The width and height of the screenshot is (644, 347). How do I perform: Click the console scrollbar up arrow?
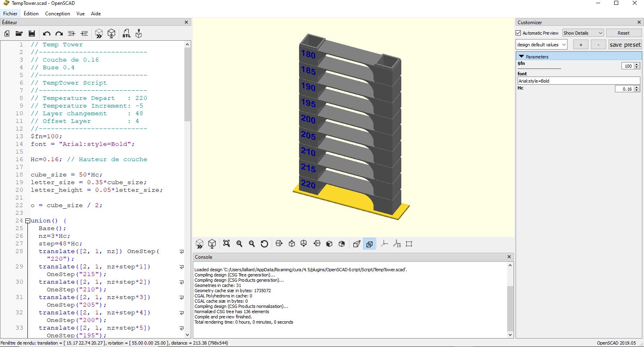click(510, 265)
